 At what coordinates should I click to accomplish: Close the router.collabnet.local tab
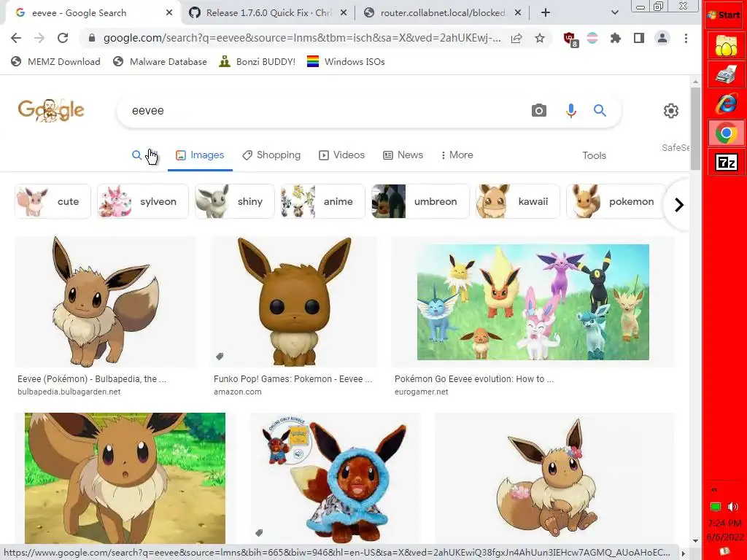pyautogui.click(x=518, y=13)
